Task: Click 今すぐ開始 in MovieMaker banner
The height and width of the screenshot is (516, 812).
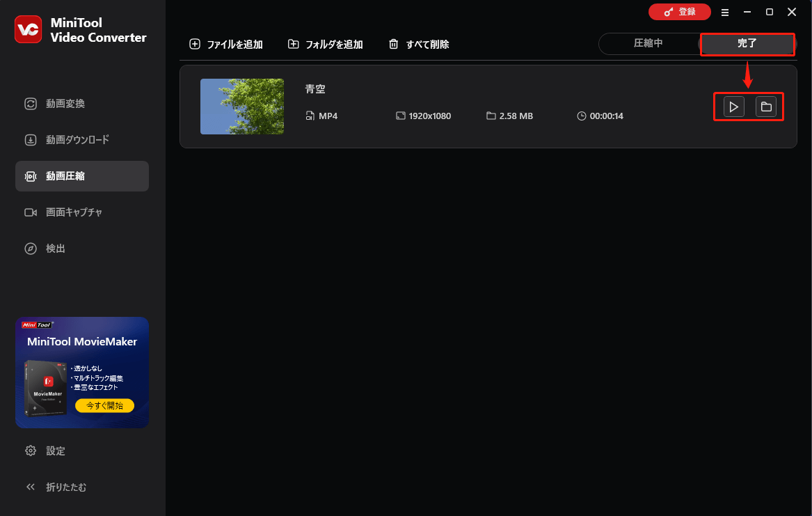Action: [x=104, y=406]
